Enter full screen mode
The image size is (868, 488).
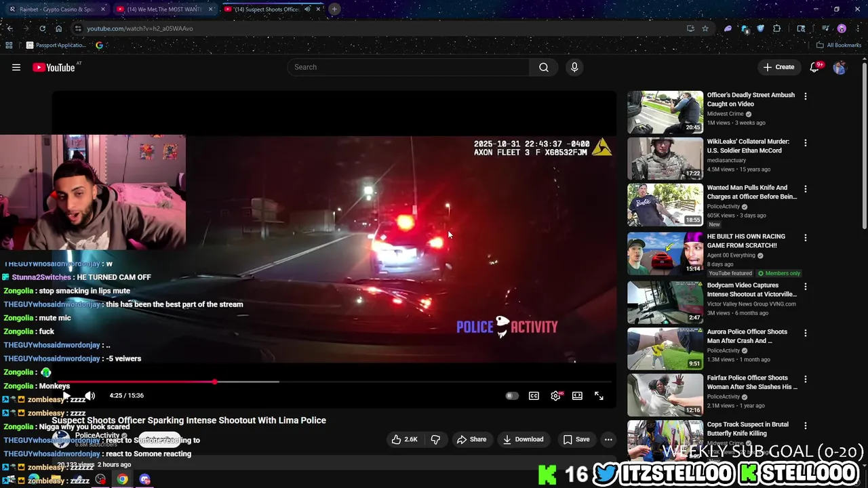click(599, 396)
